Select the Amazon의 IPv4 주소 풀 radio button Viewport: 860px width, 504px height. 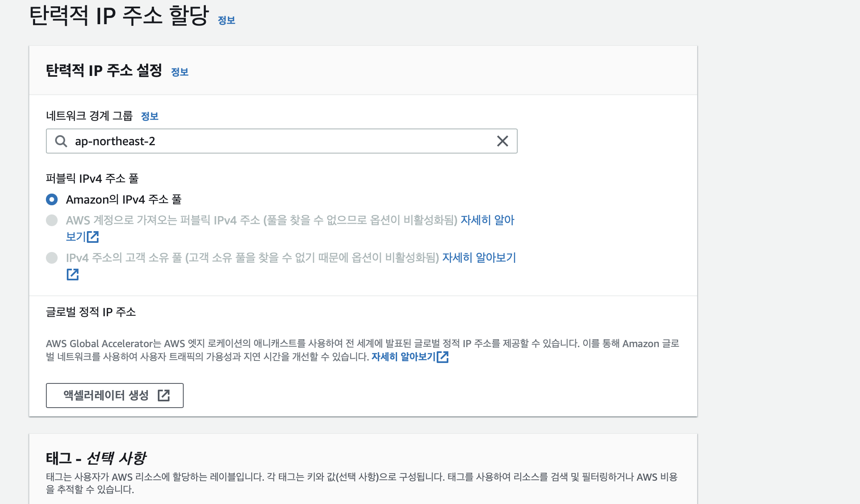(52, 199)
